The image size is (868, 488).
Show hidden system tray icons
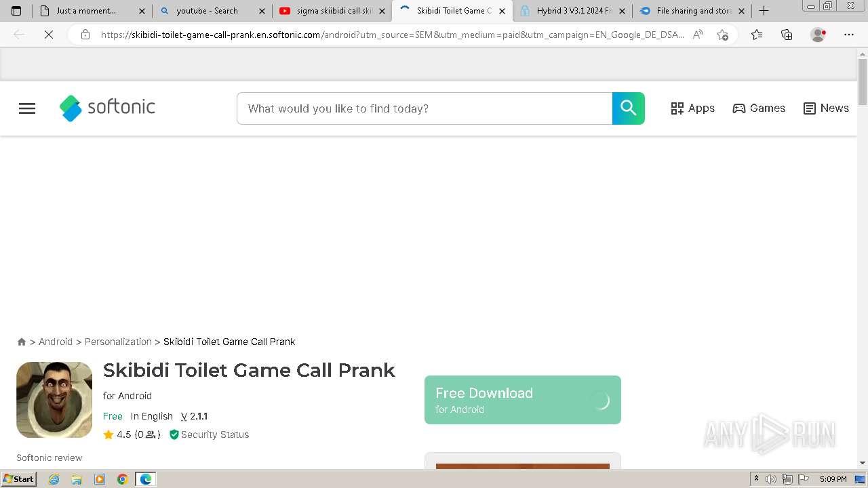(x=756, y=479)
